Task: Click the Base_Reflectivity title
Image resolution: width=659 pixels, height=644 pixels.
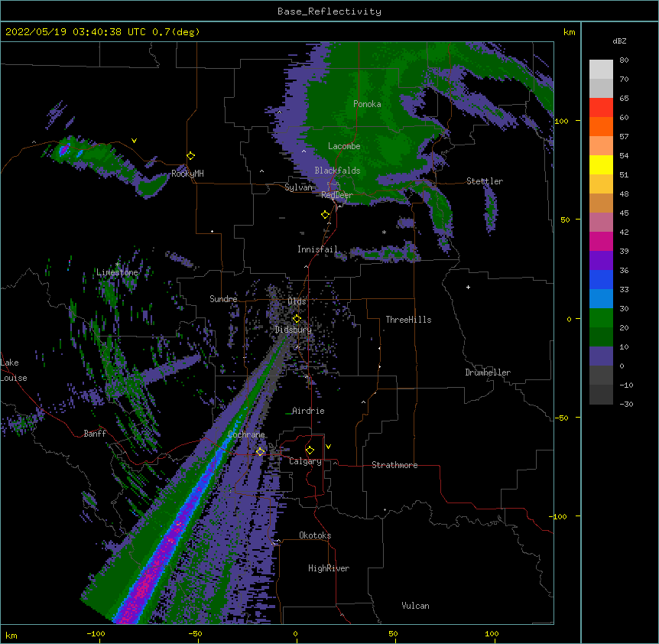Action: (329, 11)
